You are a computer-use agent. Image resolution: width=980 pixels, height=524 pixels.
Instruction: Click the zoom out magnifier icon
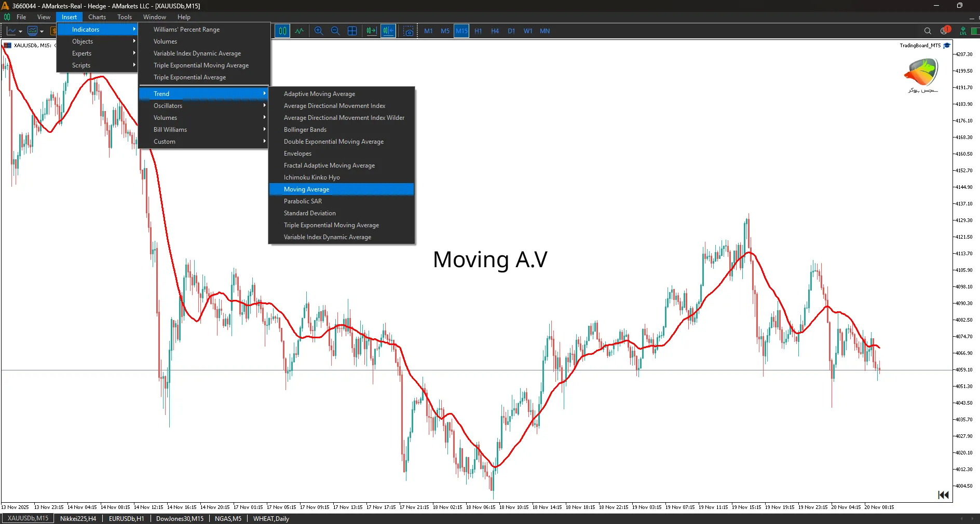point(335,31)
